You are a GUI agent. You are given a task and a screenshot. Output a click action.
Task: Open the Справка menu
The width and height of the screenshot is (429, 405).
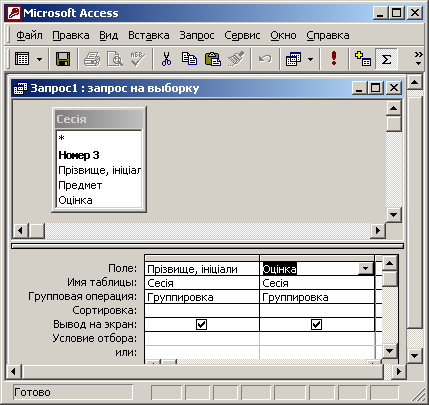click(x=328, y=35)
